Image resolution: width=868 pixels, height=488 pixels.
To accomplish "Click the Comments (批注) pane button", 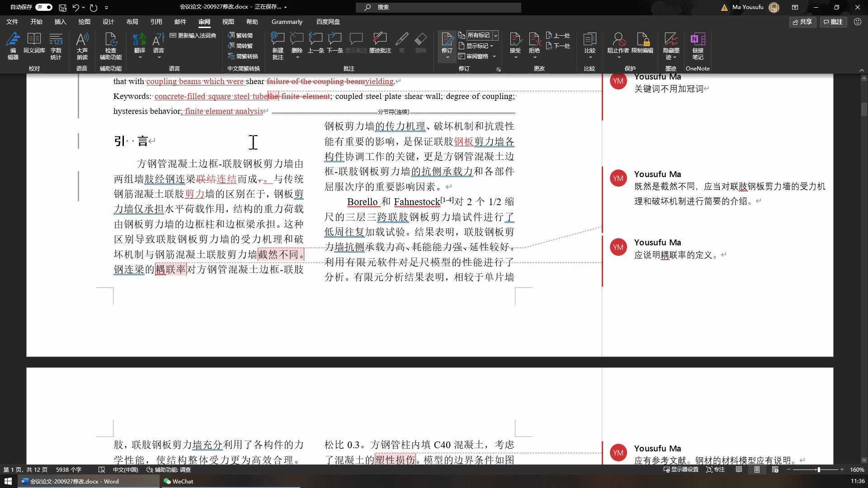I will pos(833,22).
